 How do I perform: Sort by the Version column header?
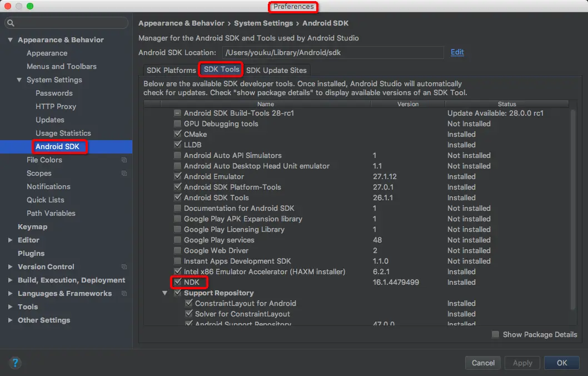tap(407, 104)
